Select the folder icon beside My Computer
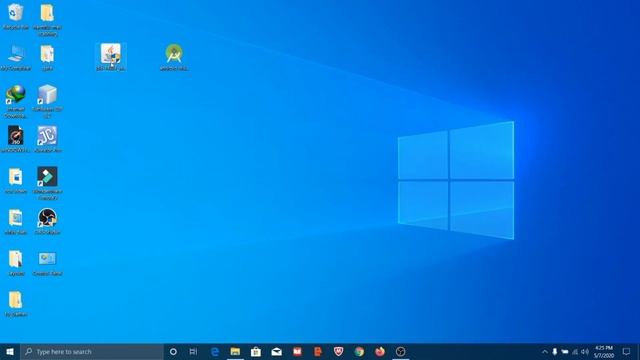 47,58
